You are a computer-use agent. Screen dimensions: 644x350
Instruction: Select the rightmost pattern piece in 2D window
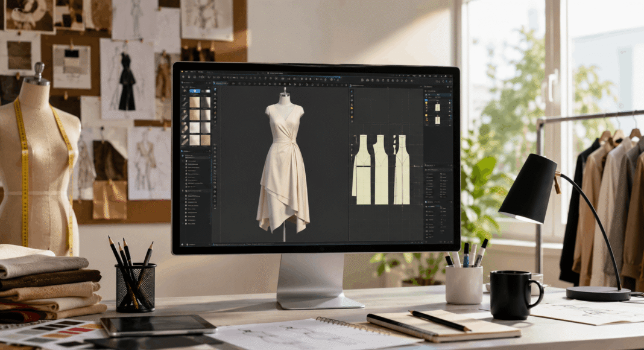click(x=403, y=170)
